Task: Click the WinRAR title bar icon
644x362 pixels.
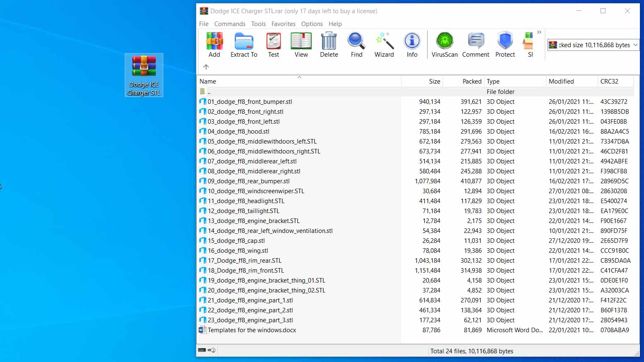Action: pos(204,11)
